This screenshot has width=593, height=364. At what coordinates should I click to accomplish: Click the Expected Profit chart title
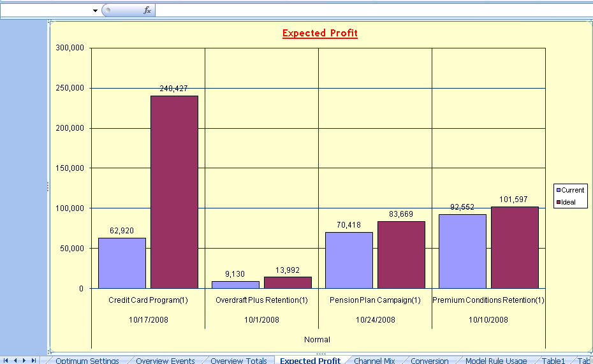click(319, 33)
